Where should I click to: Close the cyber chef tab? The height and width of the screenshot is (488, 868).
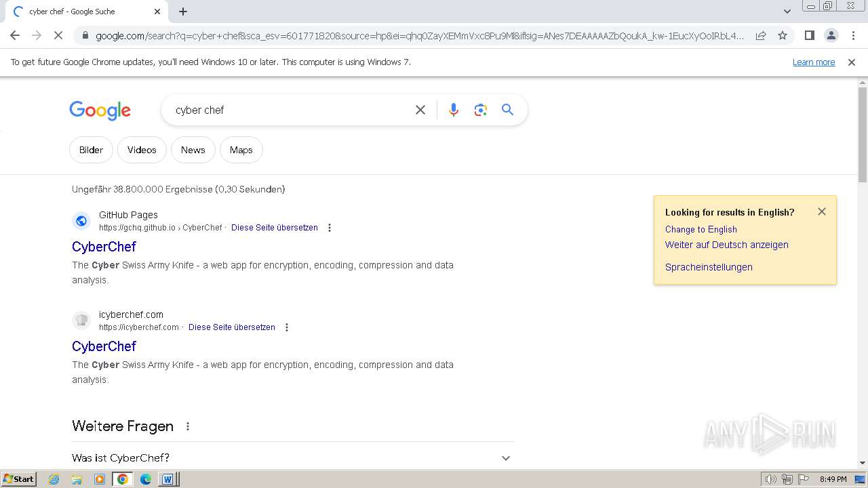pos(157,12)
